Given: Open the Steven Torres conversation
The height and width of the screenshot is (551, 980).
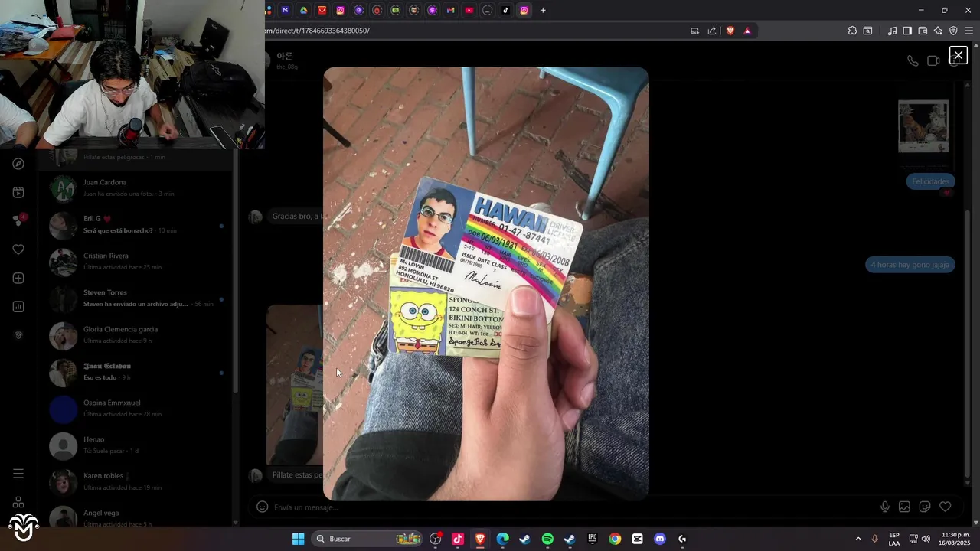Looking at the screenshot, I should pyautogui.click(x=136, y=298).
